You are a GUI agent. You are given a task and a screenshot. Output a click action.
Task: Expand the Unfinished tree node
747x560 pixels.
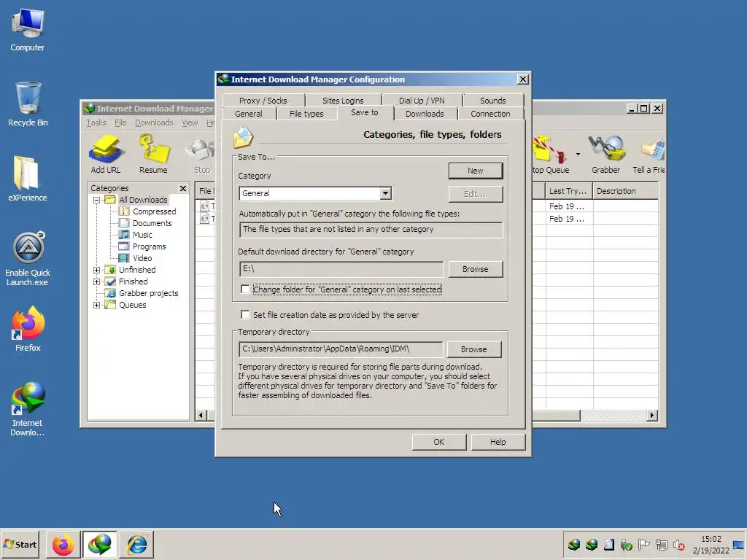coord(97,270)
